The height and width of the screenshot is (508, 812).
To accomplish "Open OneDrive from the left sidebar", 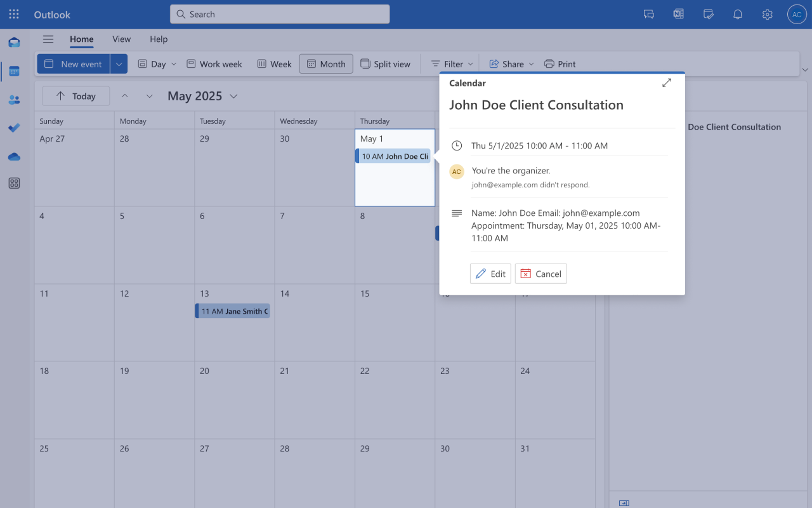I will pos(14,156).
